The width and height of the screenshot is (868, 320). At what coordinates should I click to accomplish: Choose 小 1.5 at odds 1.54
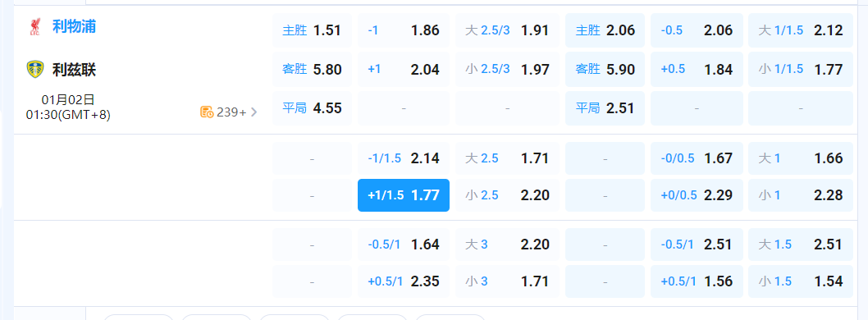click(801, 281)
